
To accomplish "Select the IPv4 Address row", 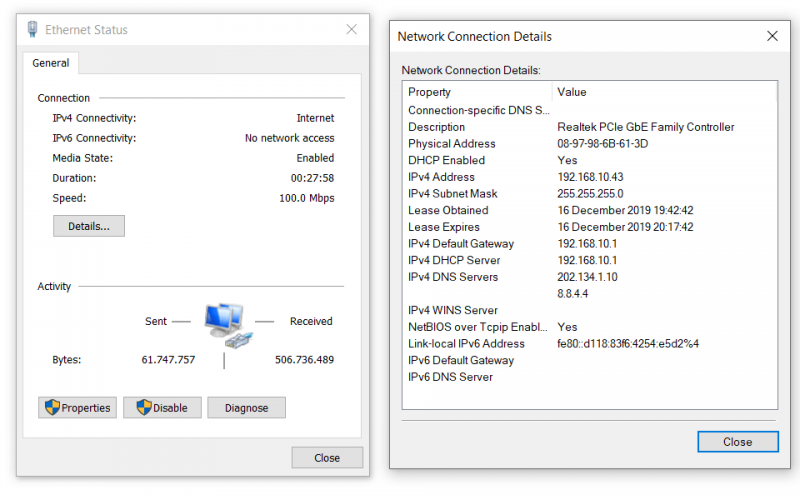I will pyautogui.click(x=589, y=177).
